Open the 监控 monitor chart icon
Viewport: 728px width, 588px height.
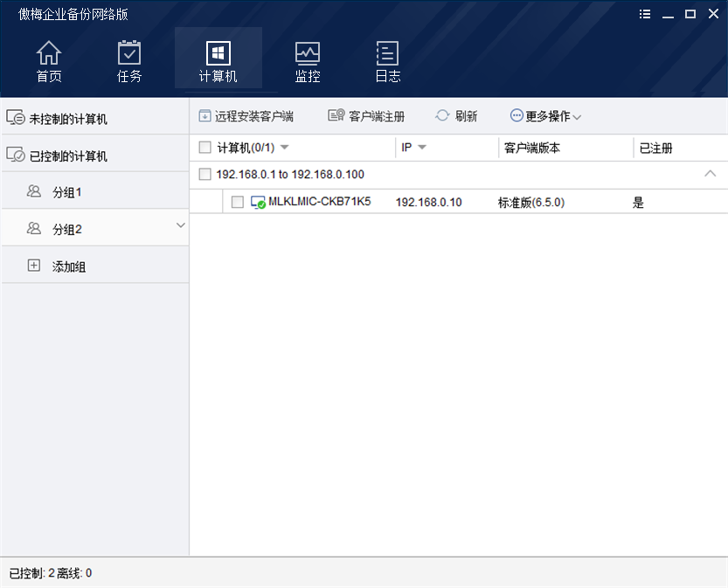coord(308,53)
